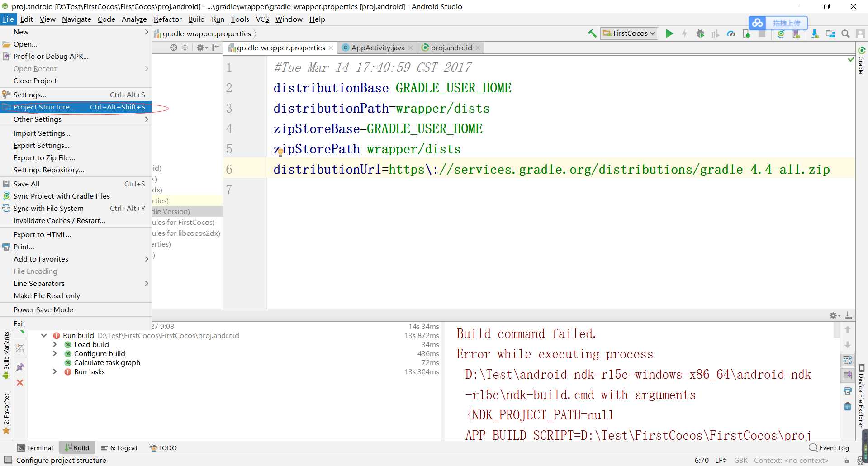The width and height of the screenshot is (868, 466).
Task: Open the Terminal tool window
Action: 35,448
